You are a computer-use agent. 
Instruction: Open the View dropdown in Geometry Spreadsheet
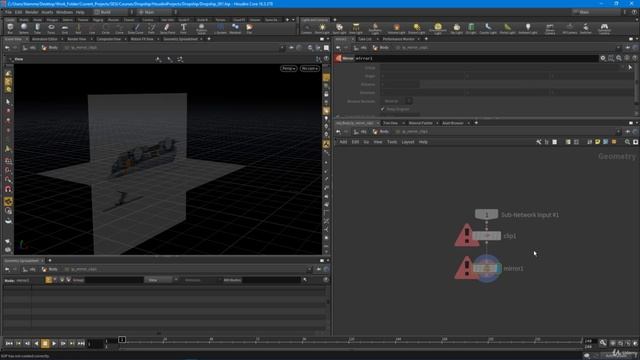[159, 280]
